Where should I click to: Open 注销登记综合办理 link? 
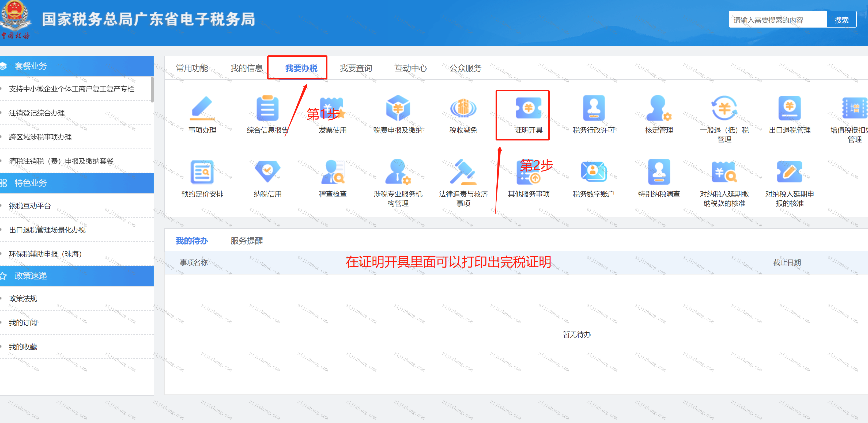37,113
